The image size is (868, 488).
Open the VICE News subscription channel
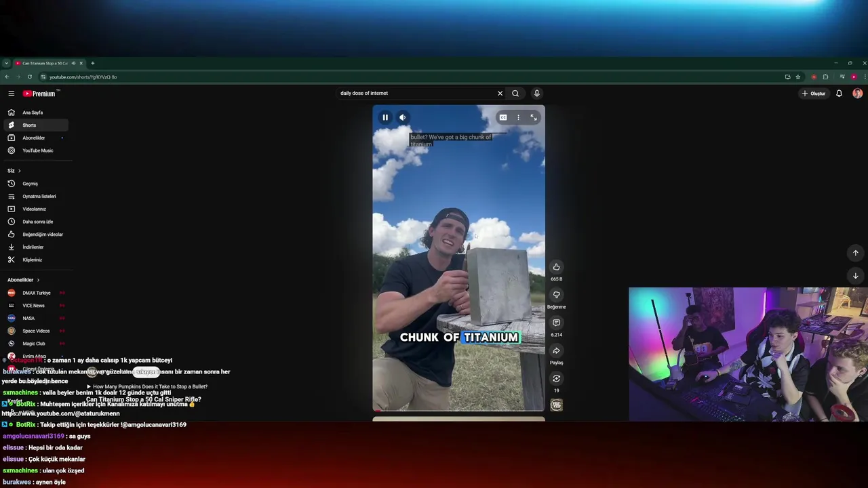(36, 306)
